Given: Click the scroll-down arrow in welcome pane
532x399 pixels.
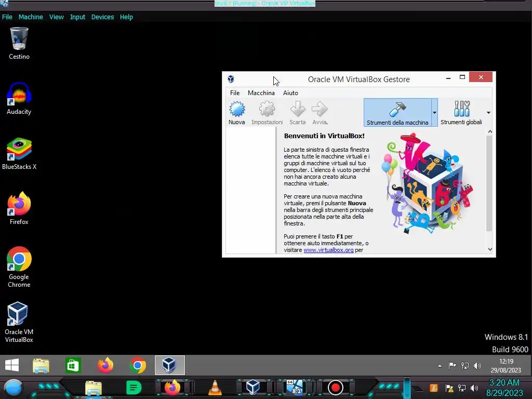Looking at the screenshot, I should click(x=489, y=249).
